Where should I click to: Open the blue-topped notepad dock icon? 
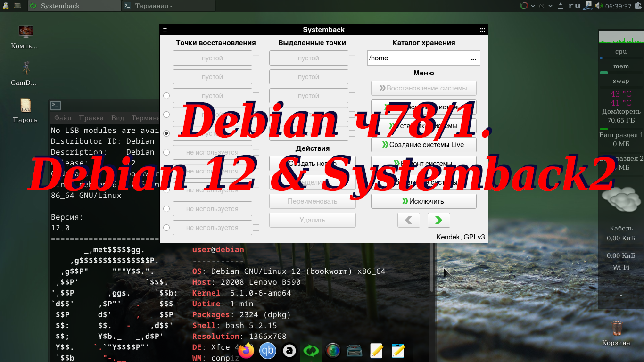pyautogui.click(x=398, y=351)
